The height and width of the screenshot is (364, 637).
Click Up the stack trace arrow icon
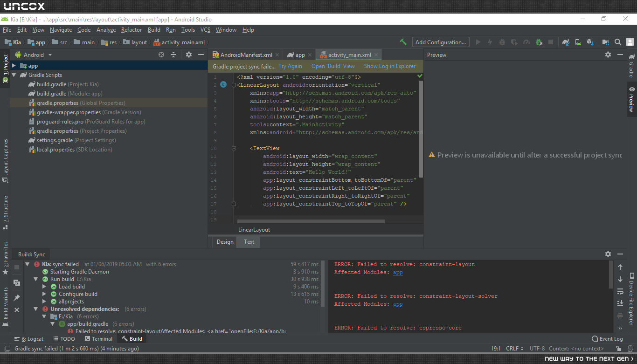(620, 267)
